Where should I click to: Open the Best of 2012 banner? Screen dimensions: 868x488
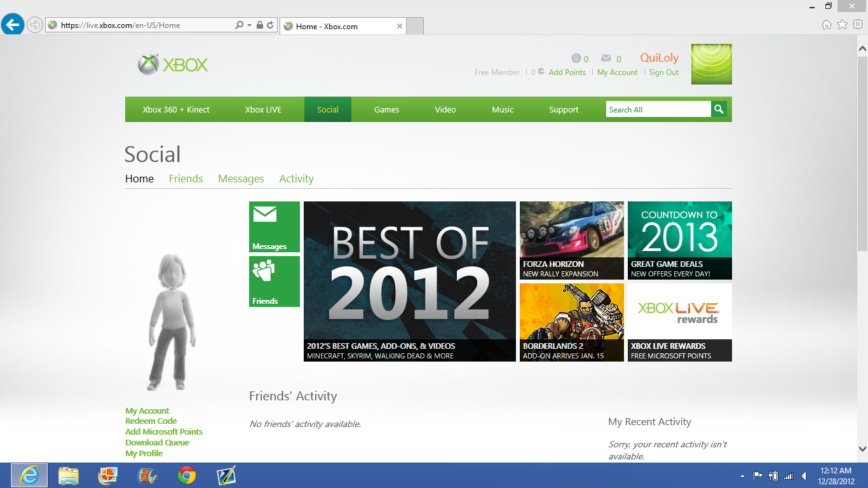410,281
